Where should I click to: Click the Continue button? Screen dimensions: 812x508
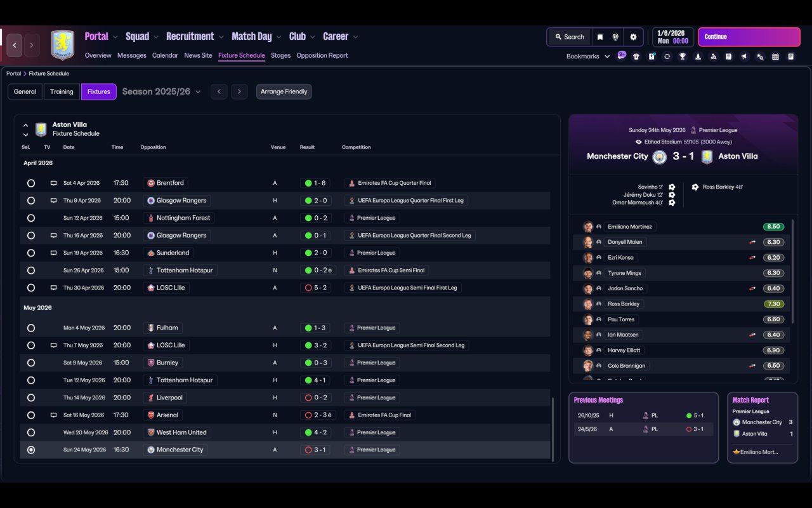[x=749, y=37]
